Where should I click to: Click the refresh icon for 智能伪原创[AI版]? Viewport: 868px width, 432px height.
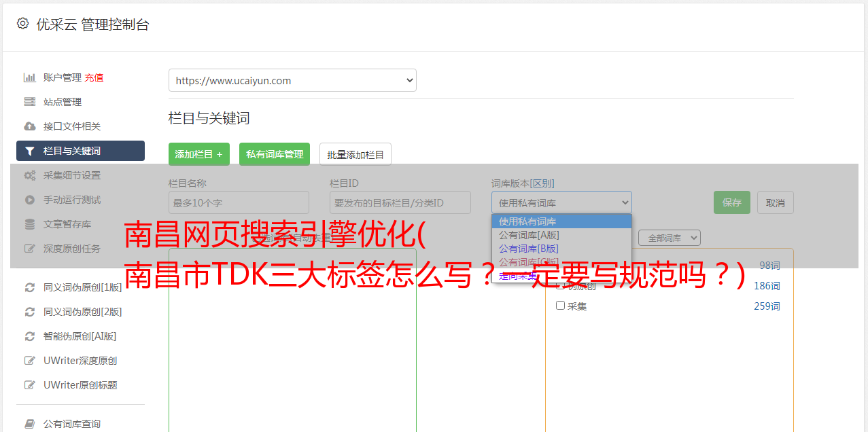(30, 336)
